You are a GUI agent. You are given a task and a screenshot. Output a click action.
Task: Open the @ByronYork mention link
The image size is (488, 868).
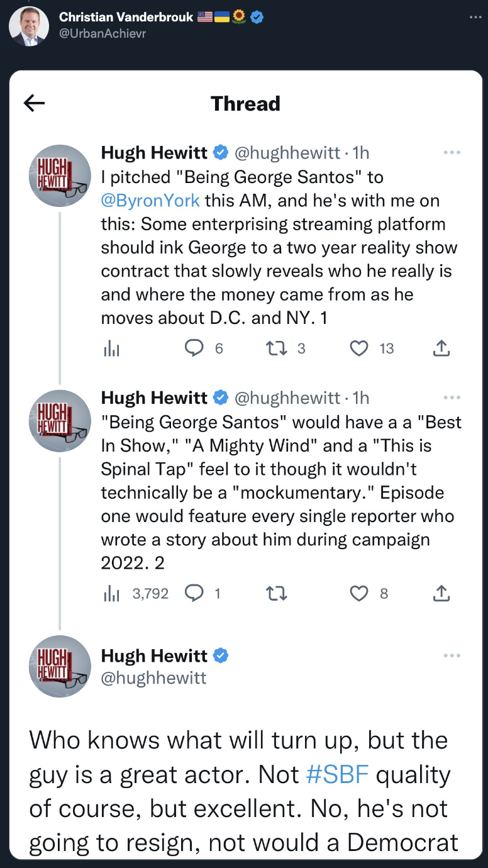coord(150,201)
